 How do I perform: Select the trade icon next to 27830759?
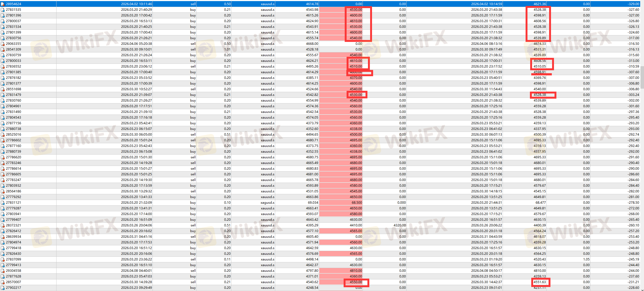[3, 55]
